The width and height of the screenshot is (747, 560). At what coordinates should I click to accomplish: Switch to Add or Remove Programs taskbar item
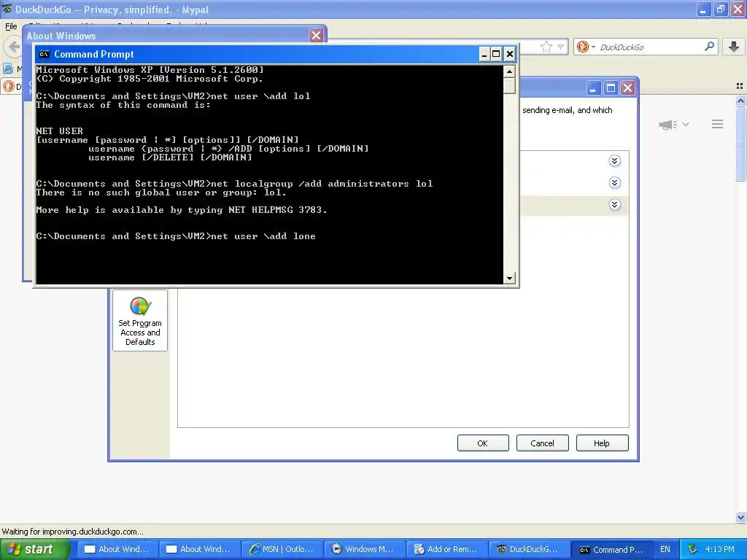[446, 549]
